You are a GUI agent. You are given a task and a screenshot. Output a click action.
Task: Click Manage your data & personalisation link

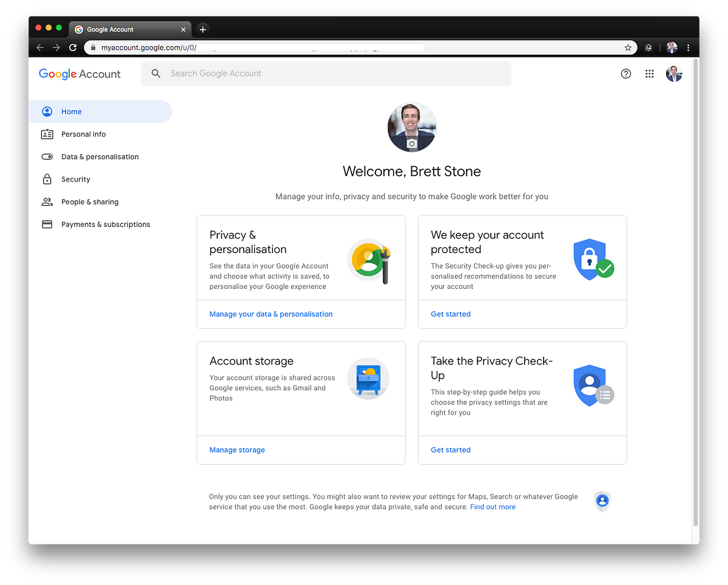coord(271,314)
